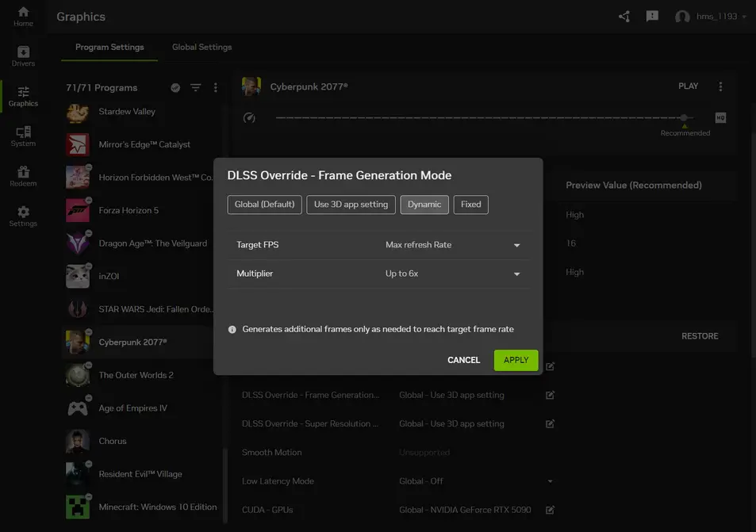This screenshot has width=756, height=532.
Task: Click the Preview Value (Recommended) header
Action: tap(634, 186)
